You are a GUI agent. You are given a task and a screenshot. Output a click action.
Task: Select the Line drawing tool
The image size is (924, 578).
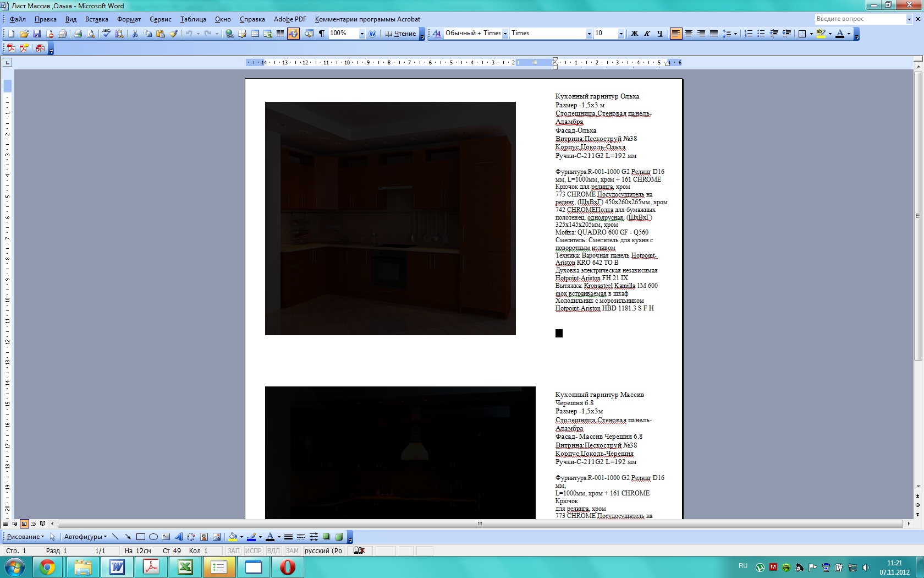[x=115, y=537]
